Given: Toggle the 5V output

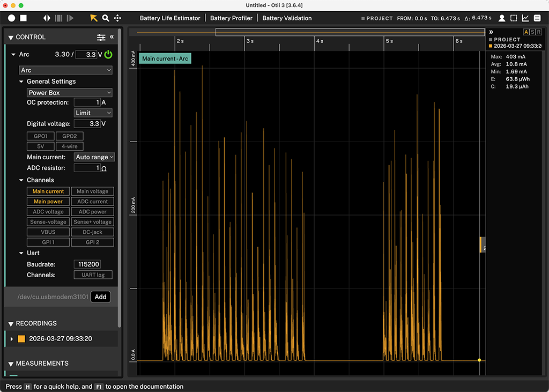Looking at the screenshot, I should click(x=41, y=146).
